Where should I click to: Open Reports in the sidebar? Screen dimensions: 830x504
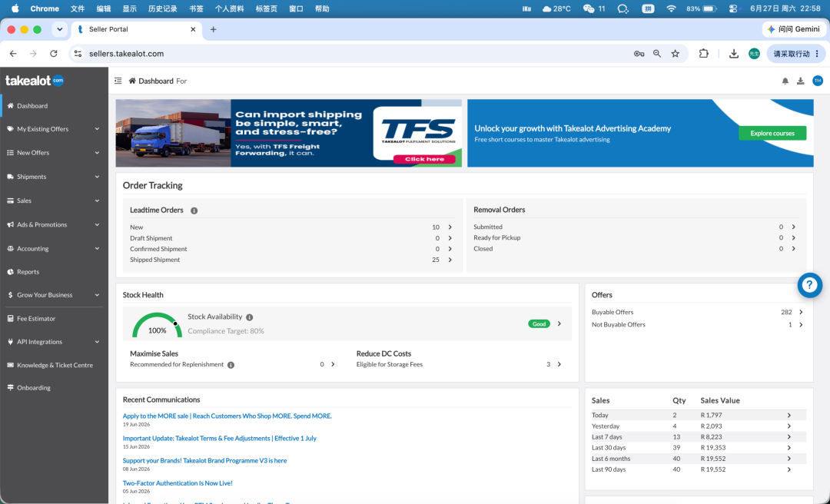pos(54,271)
